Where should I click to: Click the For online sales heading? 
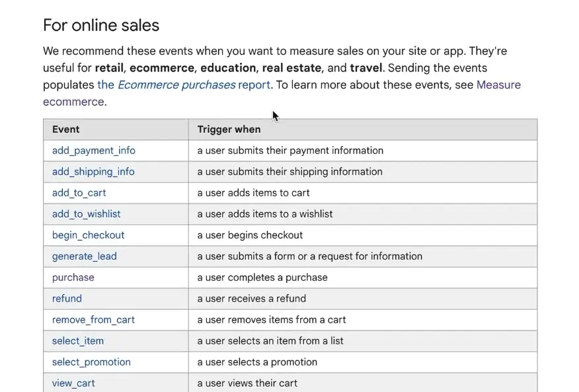click(x=100, y=25)
